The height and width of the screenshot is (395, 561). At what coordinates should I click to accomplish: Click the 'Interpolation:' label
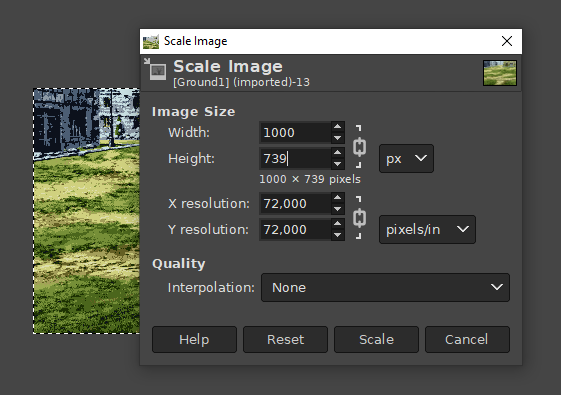pos(211,288)
